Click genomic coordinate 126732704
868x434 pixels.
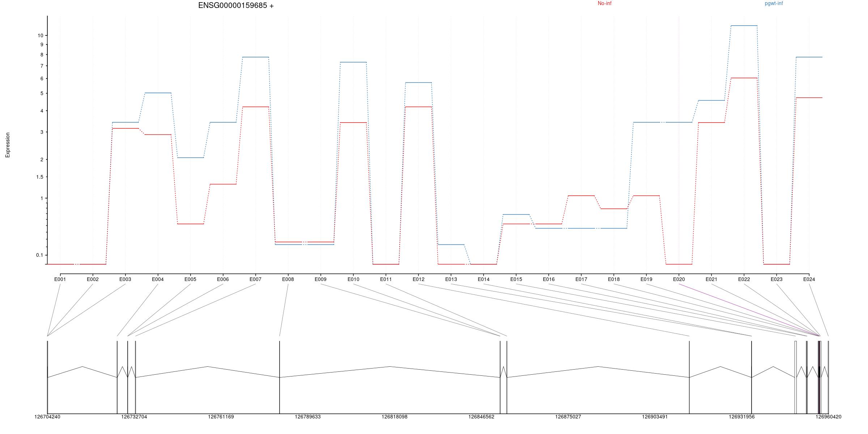(x=134, y=417)
